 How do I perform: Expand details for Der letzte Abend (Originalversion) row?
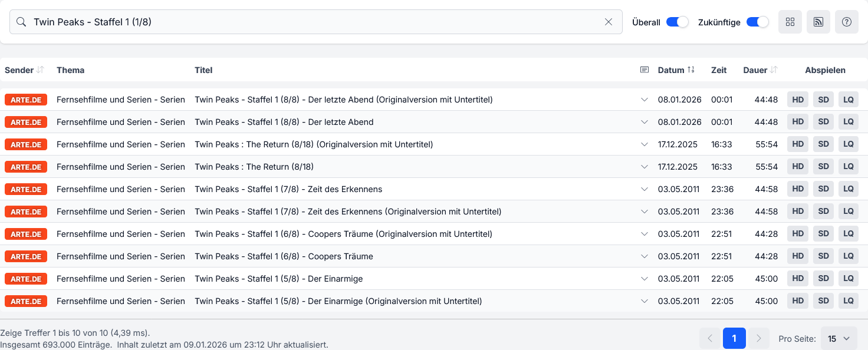645,100
